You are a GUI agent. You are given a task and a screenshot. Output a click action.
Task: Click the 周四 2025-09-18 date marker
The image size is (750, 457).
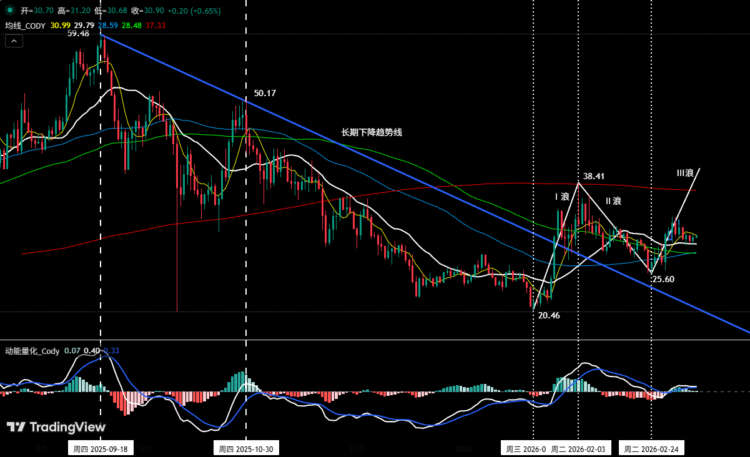pyautogui.click(x=102, y=449)
